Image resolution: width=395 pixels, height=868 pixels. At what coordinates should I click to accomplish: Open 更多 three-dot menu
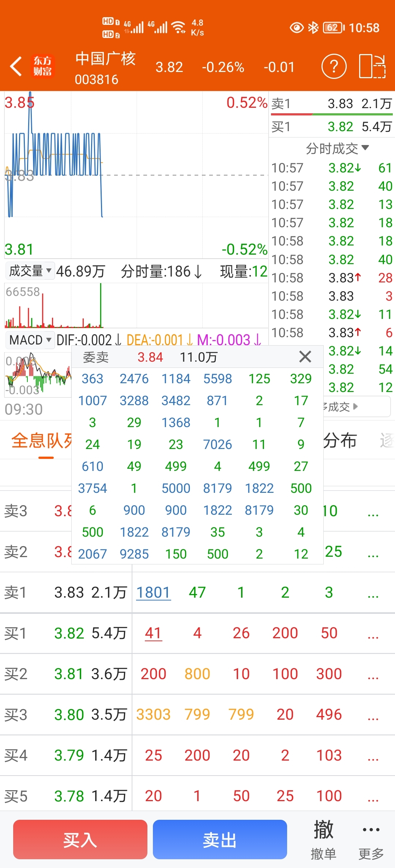[x=371, y=840]
